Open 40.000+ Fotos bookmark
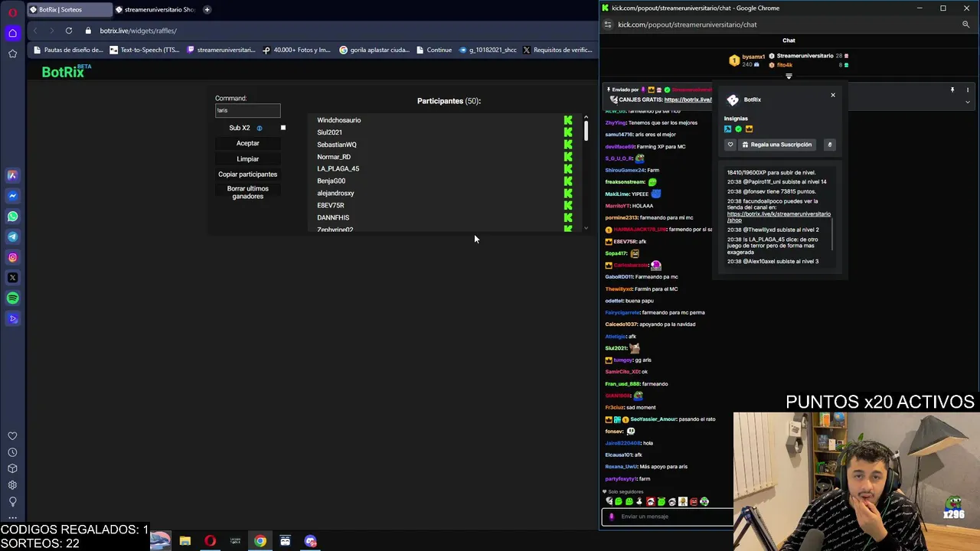The width and height of the screenshot is (980, 551). click(297, 50)
